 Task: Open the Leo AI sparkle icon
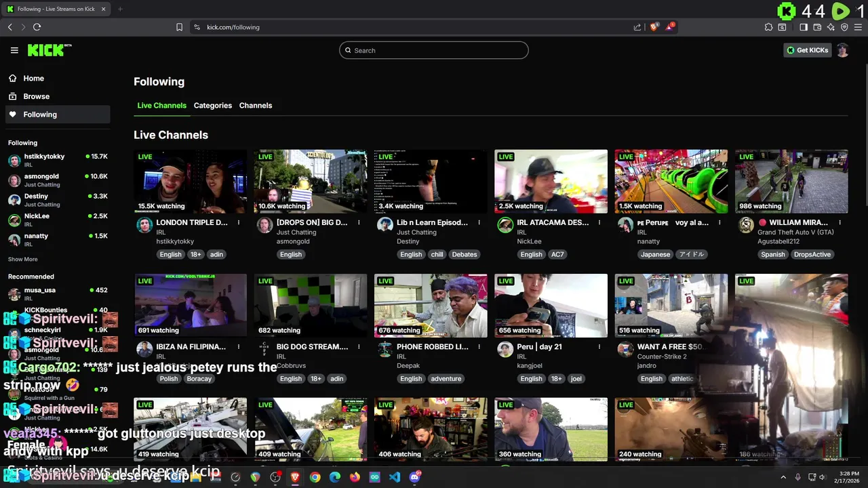pyautogui.click(x=831, y=27)
